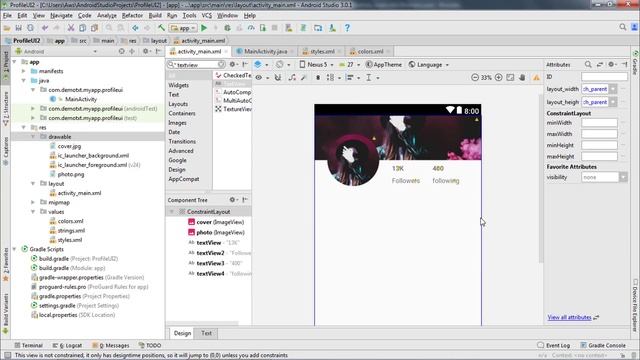Click the palette search field textview

pos(196,64)
